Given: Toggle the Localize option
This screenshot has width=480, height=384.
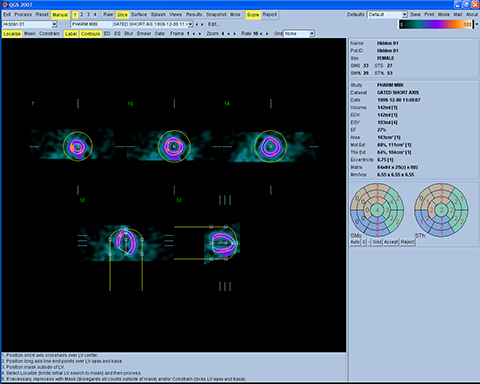Looking at the screenshot, I should click(x=12, y=34).
